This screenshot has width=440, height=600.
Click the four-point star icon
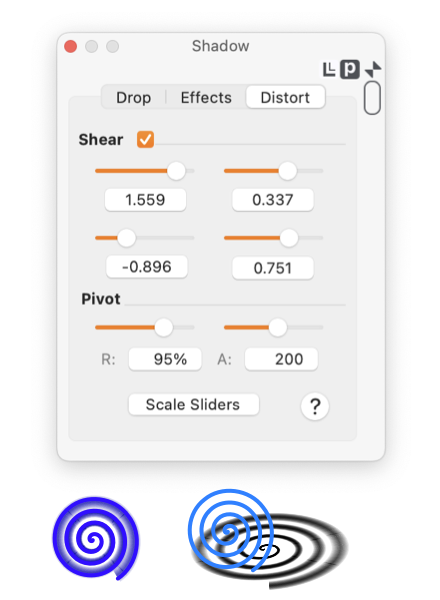pos(373,69)
